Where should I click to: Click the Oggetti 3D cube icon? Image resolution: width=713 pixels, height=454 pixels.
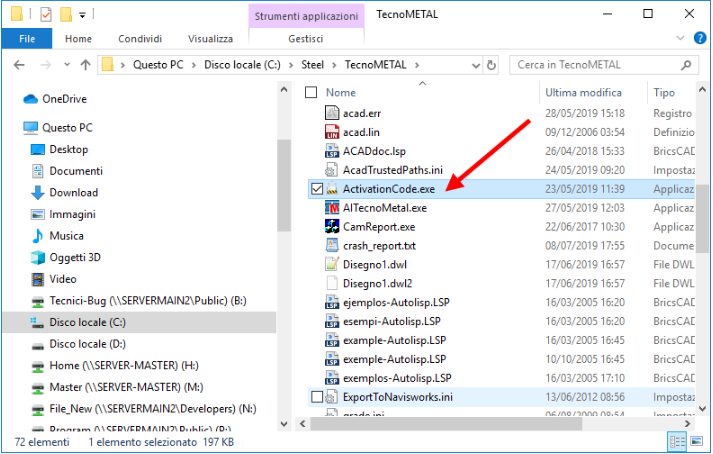[x=37, y=257]
